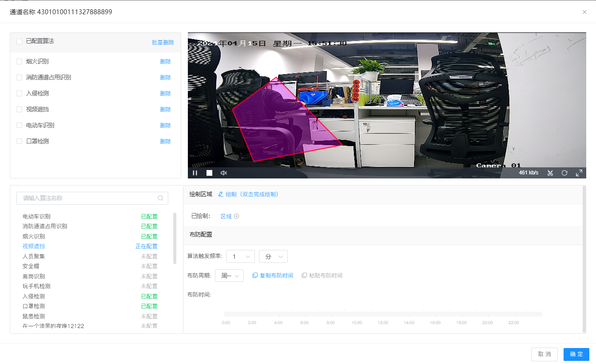Unmute the video player audio
The image size is (596, 364).
[224, 173]
